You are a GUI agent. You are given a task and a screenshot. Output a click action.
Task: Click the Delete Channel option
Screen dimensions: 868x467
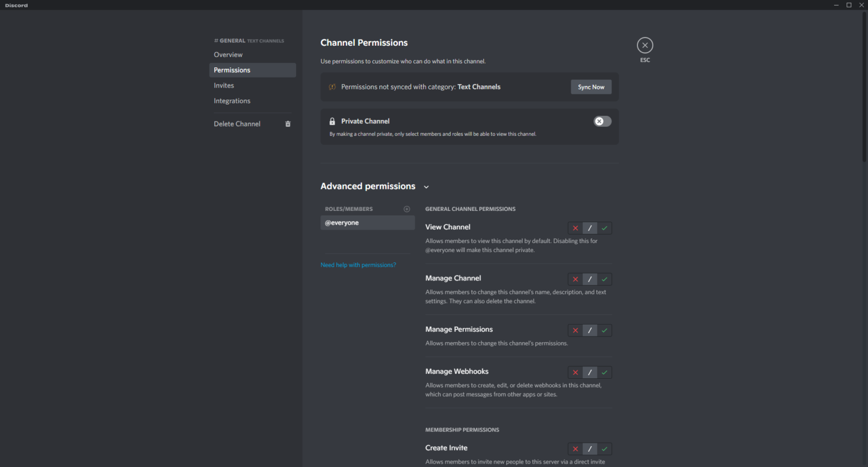pos(237,124)
